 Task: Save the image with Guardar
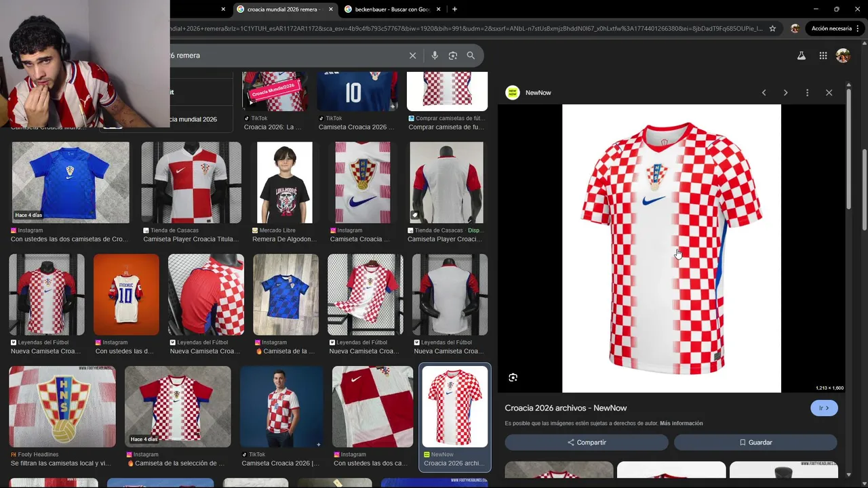pos(755,443)
